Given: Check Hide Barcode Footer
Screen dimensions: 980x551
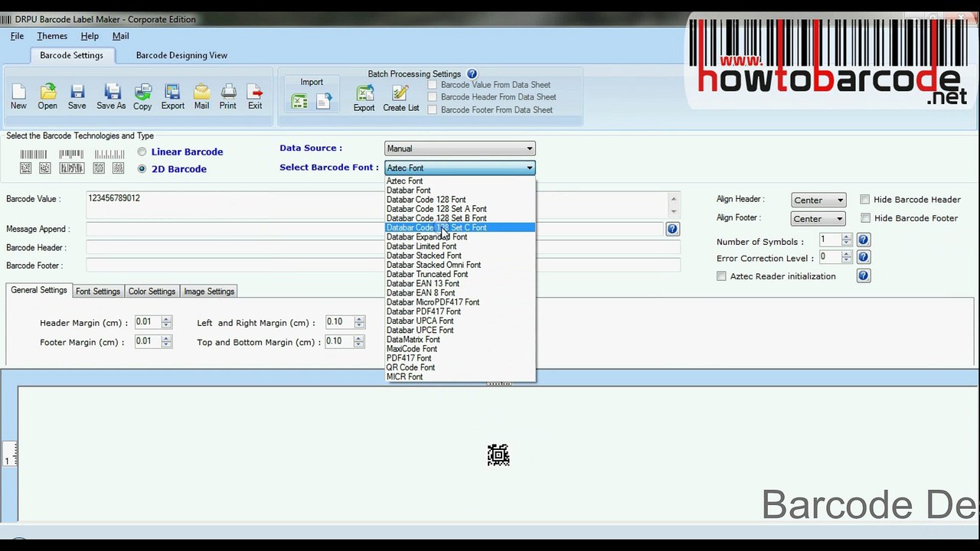Looking at the screenshot, I should pos(865,218).
